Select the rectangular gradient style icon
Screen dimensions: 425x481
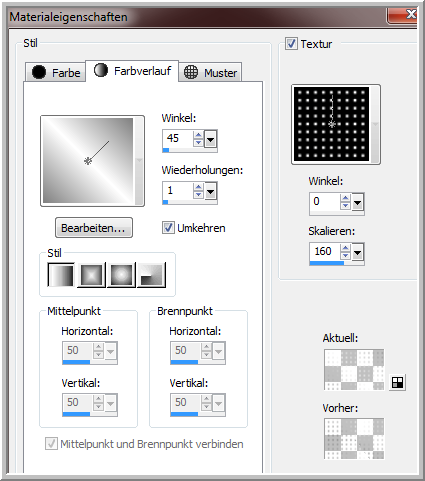pos(91,275)
